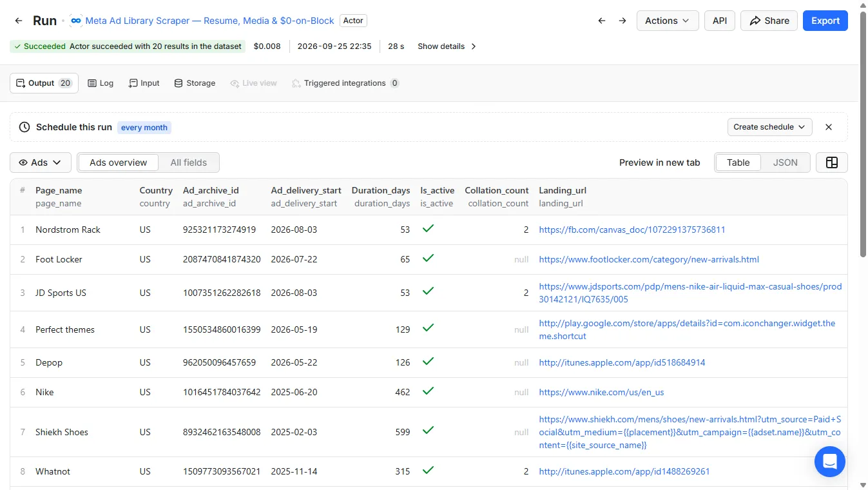
Task: Open the nike.com/us/en_us link
Action: point(601,392)
